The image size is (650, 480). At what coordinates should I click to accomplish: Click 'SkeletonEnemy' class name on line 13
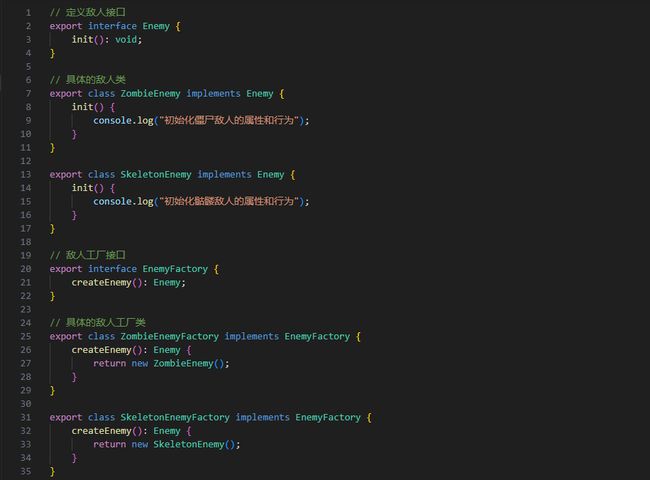(156, 175)
